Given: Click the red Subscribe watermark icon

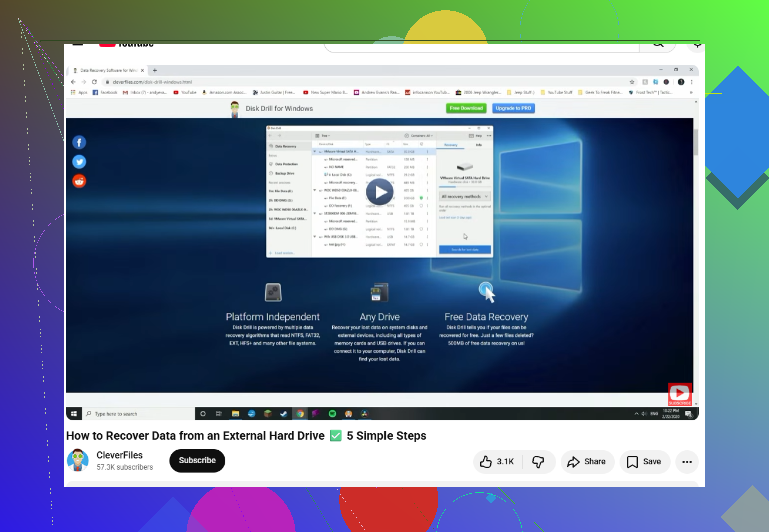Looking at the screenshot, I should [x=680, y=395].
